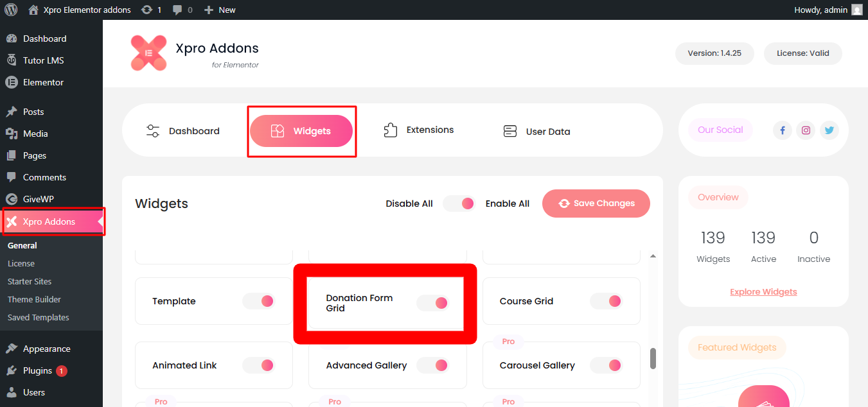Click the Save Changes button
The image size is (868, 407).
pos(596,203)
